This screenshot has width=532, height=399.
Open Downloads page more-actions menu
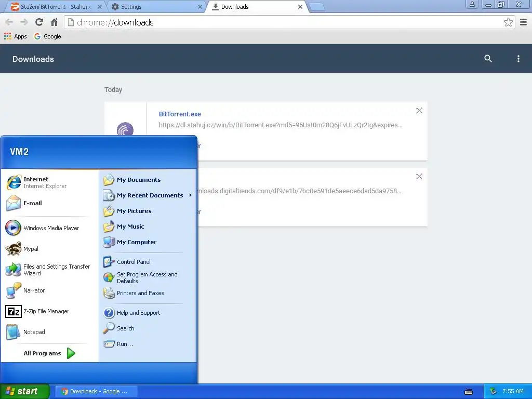pos(518,59)
